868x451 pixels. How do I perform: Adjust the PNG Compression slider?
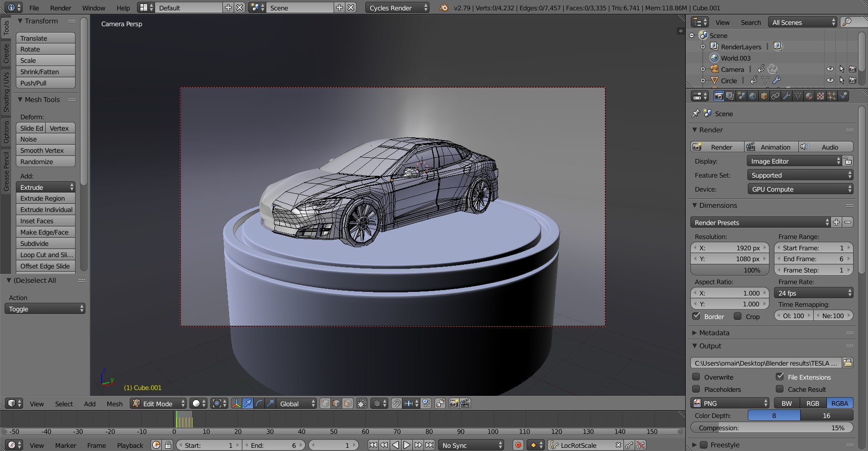pyautogui.click(x=772, y=428)
